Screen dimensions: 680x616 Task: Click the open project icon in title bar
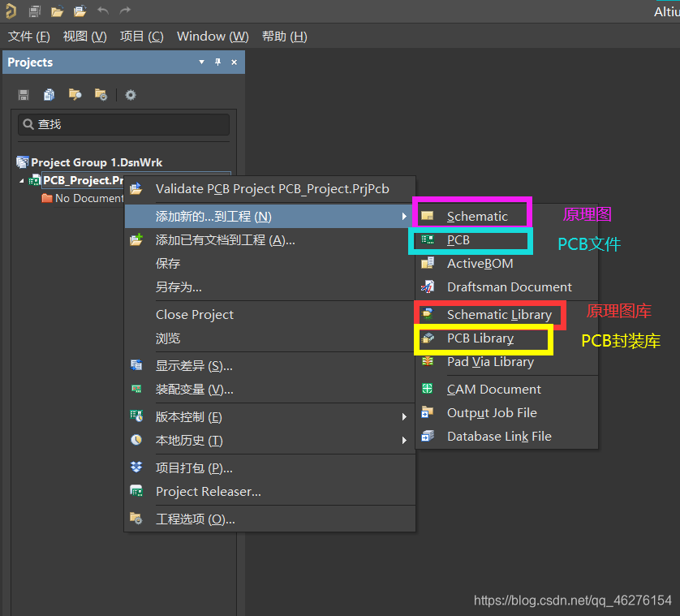tap(80, 11)
